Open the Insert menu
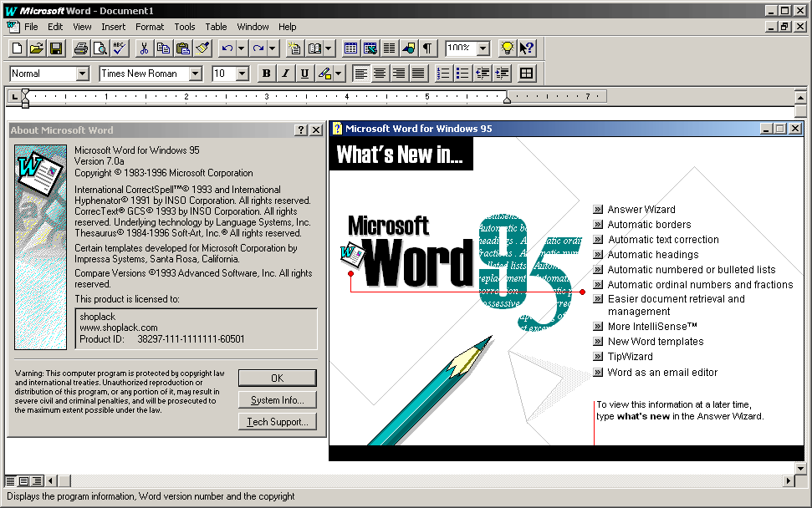The image size is (812, 508). click(x=113, y=27)
